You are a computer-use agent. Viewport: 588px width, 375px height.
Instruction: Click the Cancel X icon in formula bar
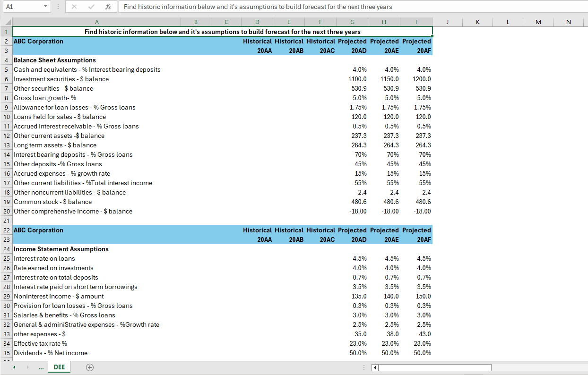74,7
